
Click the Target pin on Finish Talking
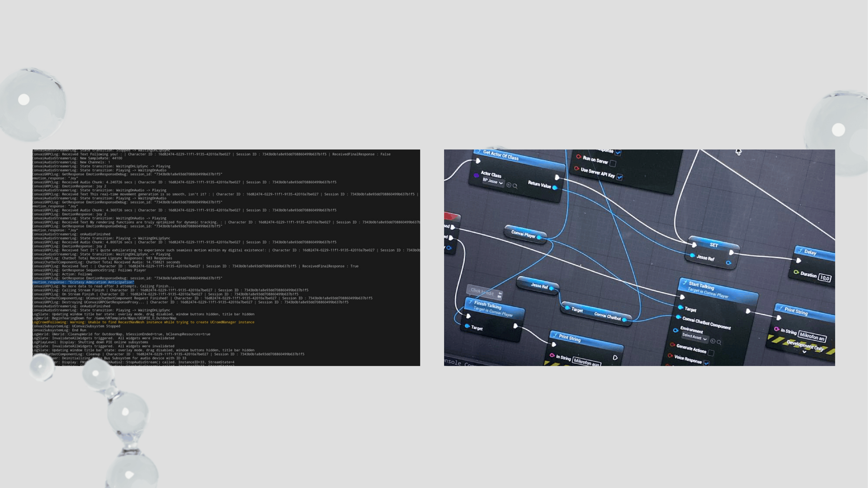coord(467,326)
